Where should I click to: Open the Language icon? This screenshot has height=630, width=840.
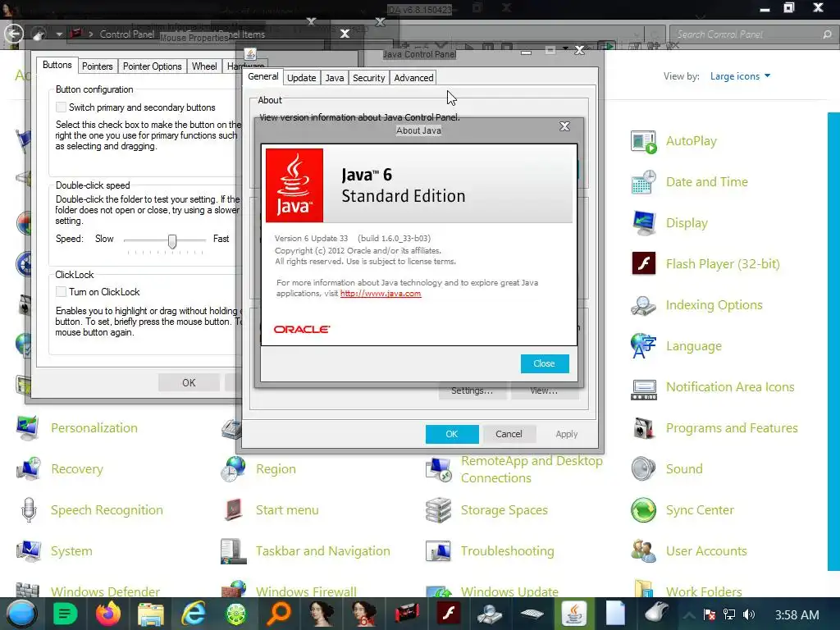(643, 346)
